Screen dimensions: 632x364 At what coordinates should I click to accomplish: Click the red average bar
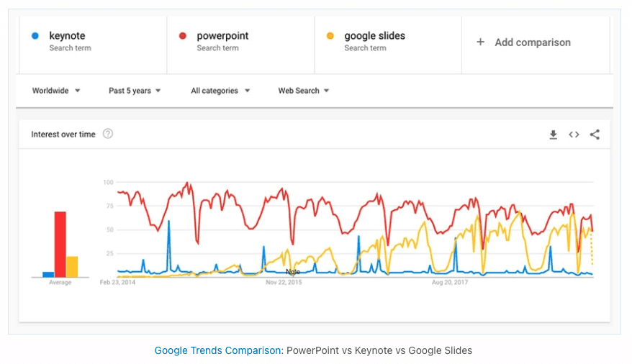(x=60, y=245)
